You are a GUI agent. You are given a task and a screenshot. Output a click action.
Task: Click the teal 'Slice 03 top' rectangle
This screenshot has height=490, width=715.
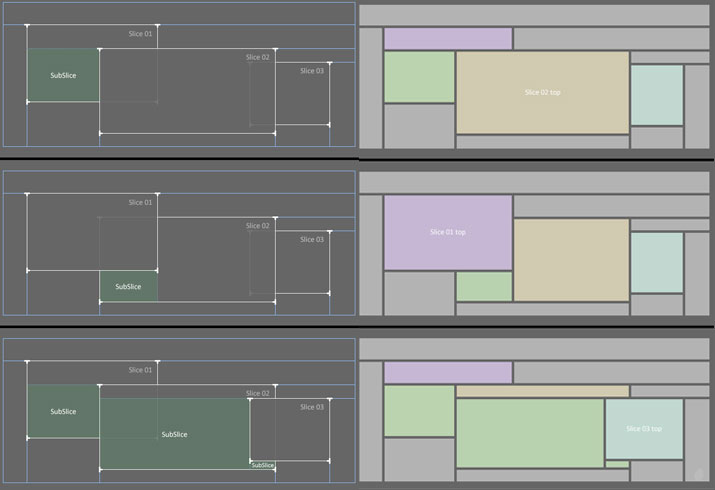click(644, 429)
